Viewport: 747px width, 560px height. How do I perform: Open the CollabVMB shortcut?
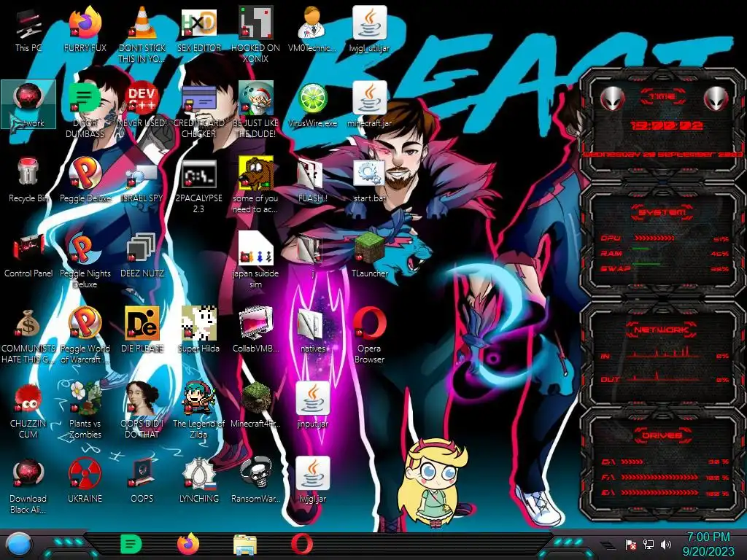coord(255,331)
